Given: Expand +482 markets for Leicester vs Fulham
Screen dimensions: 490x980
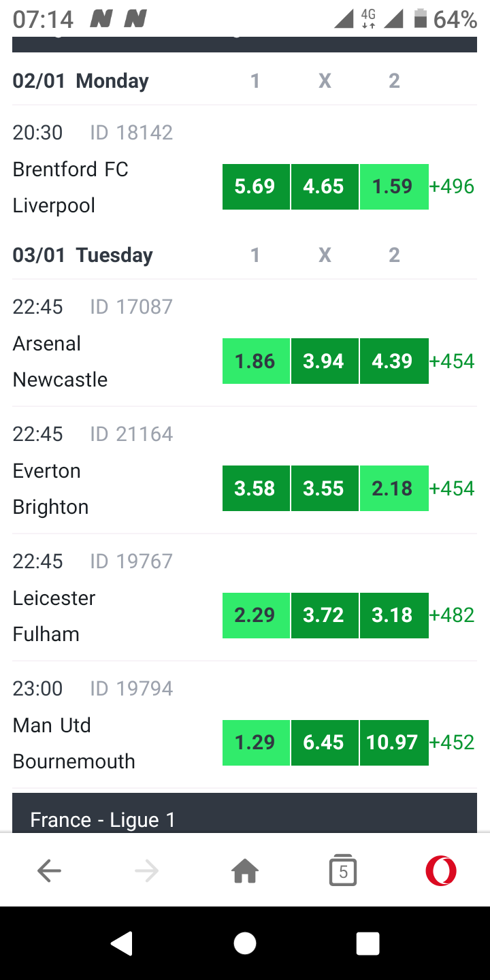Looking at the screenshot, I should 452,615.
